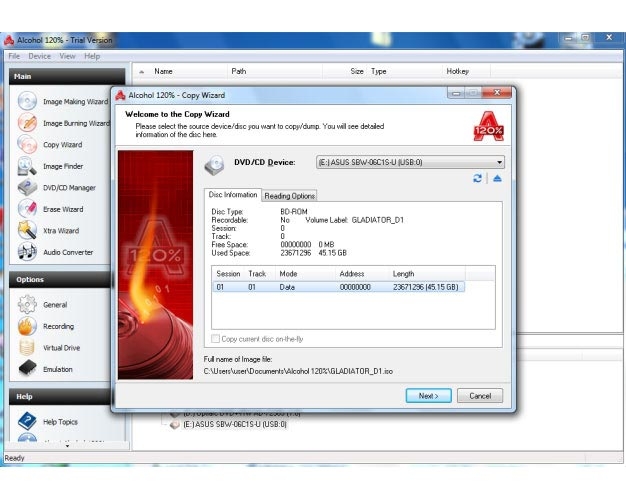Cancel the Copy Wizard
626x500 pixels.
(x=480, y=396)
